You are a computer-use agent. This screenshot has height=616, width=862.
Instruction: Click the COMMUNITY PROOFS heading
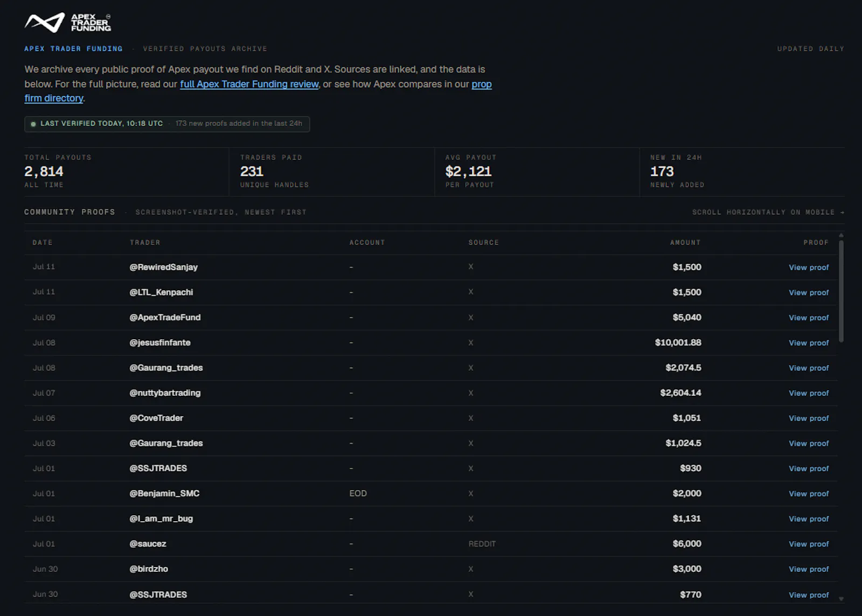tap(69, 212)
